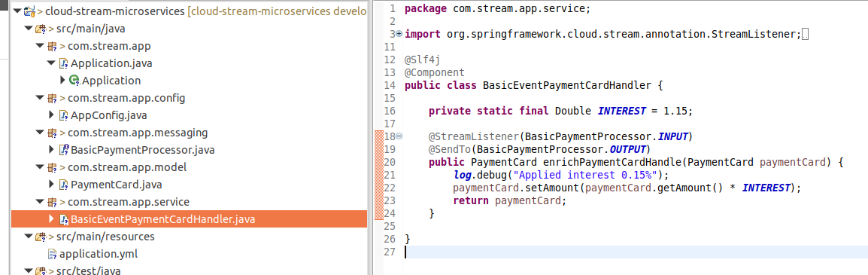This screenshot has height=275, width=868.
Task: Click the change marker ruler beside line 21
Action: click(379, 175)
